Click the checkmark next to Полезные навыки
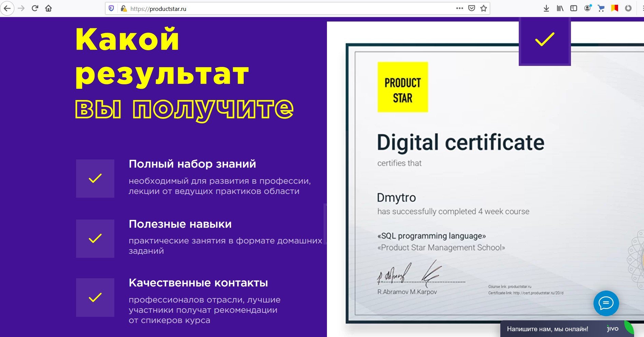The width and height of the screenshot is (644, 337). point(95,239)
